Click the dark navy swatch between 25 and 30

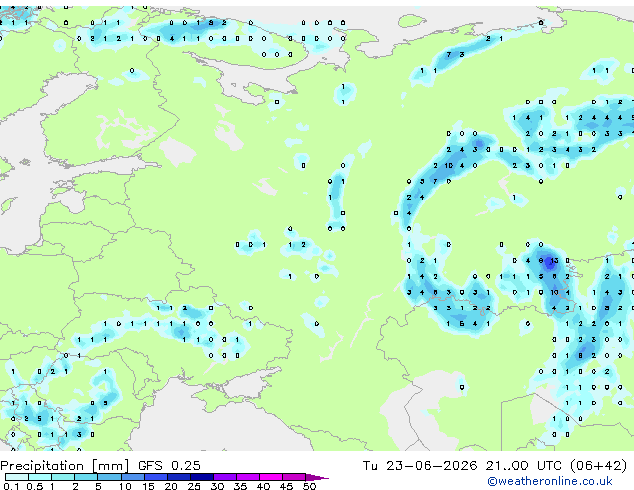pos(201,477)
